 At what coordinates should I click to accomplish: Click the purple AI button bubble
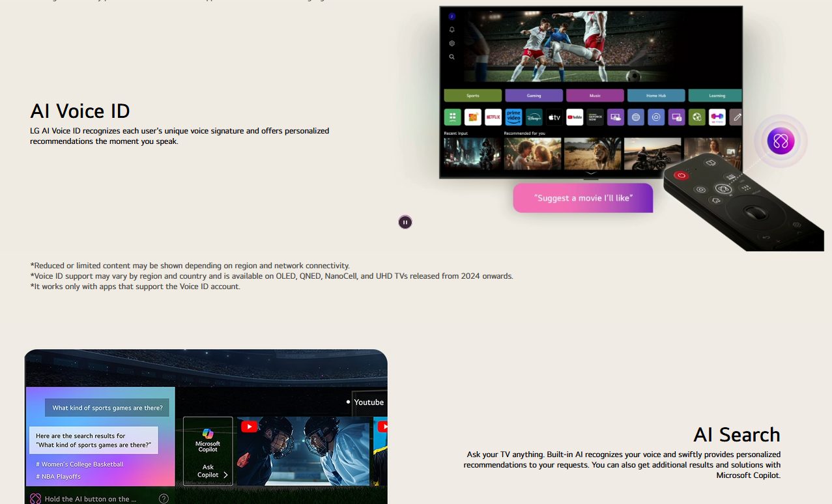point(780,141)
